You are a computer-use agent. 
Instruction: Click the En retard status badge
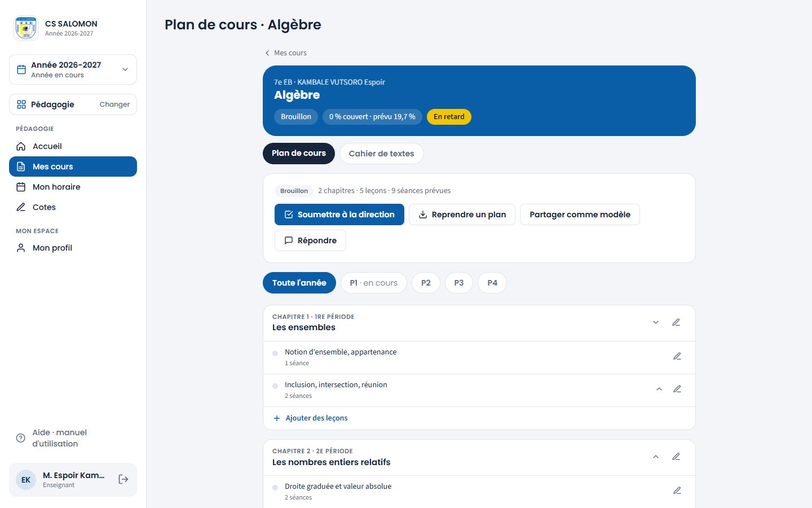click(x=449, y=117)
